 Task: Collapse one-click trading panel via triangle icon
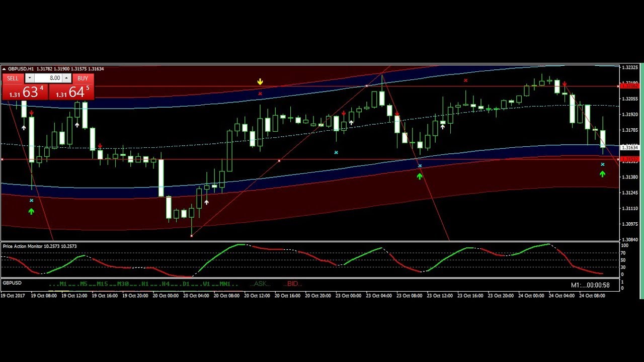point(4,69)
